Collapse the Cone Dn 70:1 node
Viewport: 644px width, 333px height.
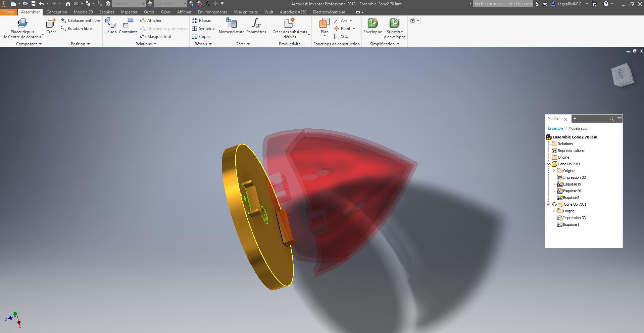click(x=549, y=164)
